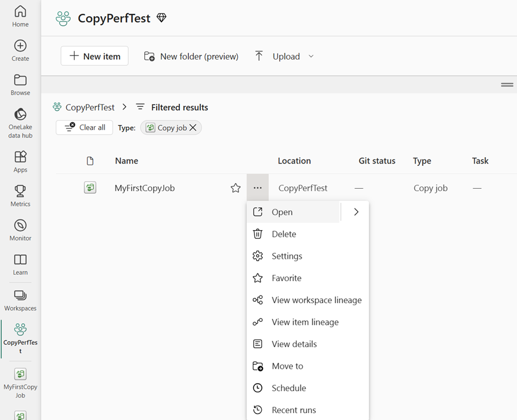This screenshot has height=420, width=517.
Task: Click the CopyPerfTest workspace title
Action: 114,18
